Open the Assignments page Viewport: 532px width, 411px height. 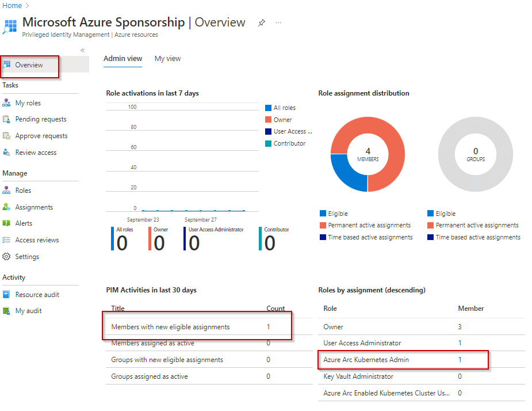pyautogui.click(x=34, y=207)
